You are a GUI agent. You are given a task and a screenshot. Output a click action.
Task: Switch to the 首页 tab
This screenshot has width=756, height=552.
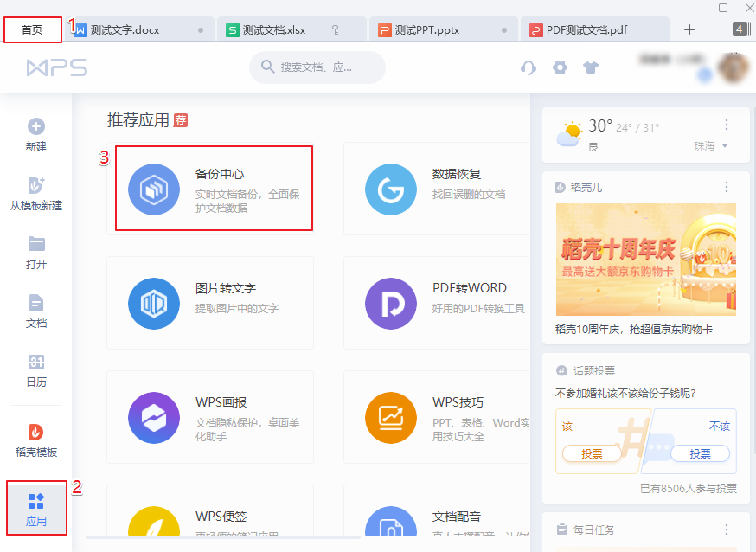point(32,30)
